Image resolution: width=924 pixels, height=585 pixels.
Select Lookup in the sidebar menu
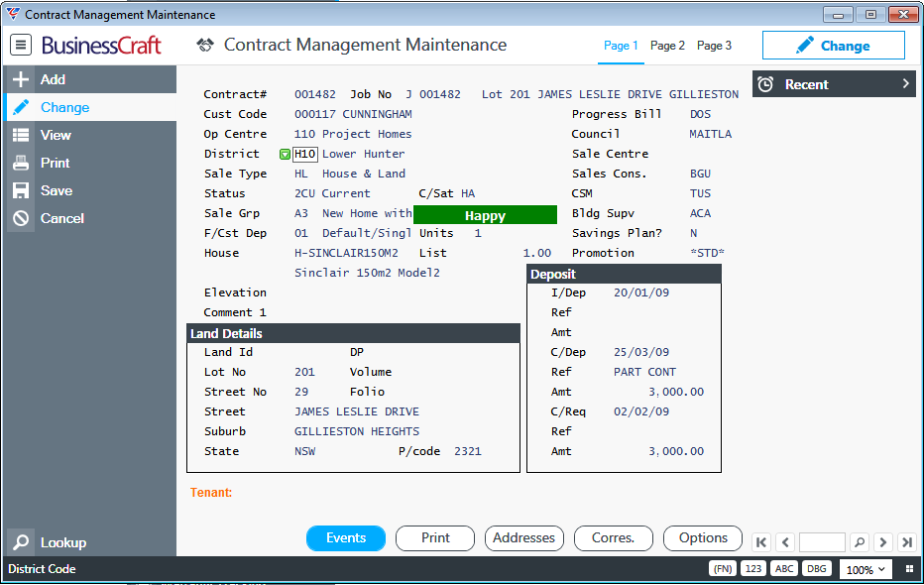click(x=90, y=542)
